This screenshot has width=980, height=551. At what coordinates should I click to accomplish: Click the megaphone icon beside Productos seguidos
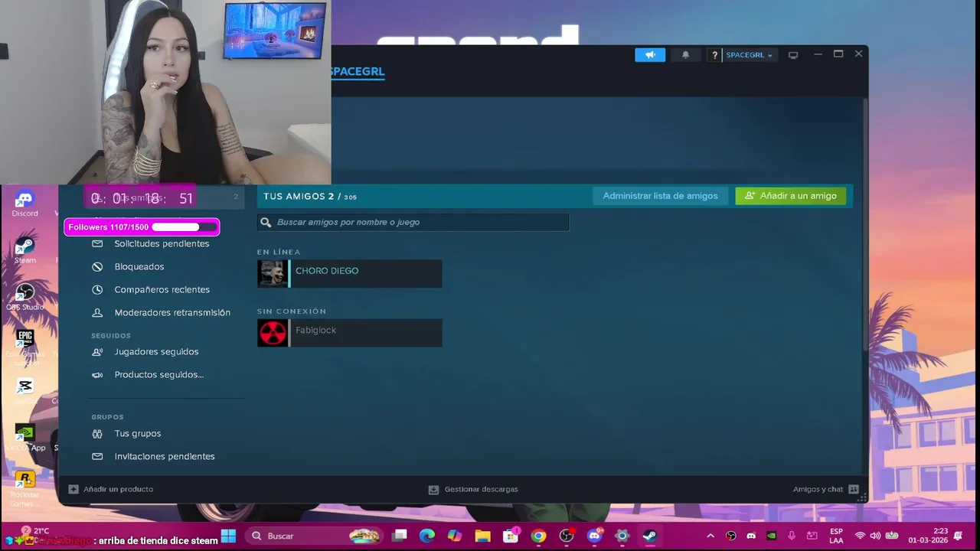pos(97,374)
